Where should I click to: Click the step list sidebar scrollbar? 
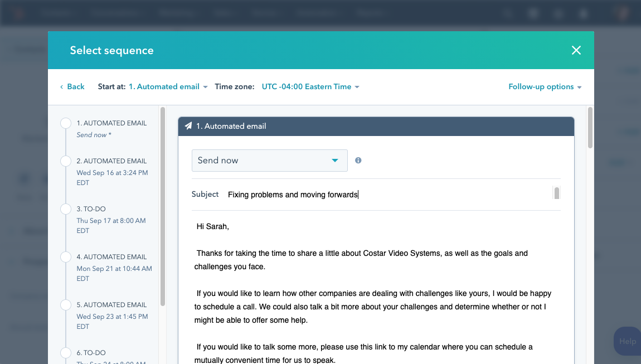[x=163, y=207]
